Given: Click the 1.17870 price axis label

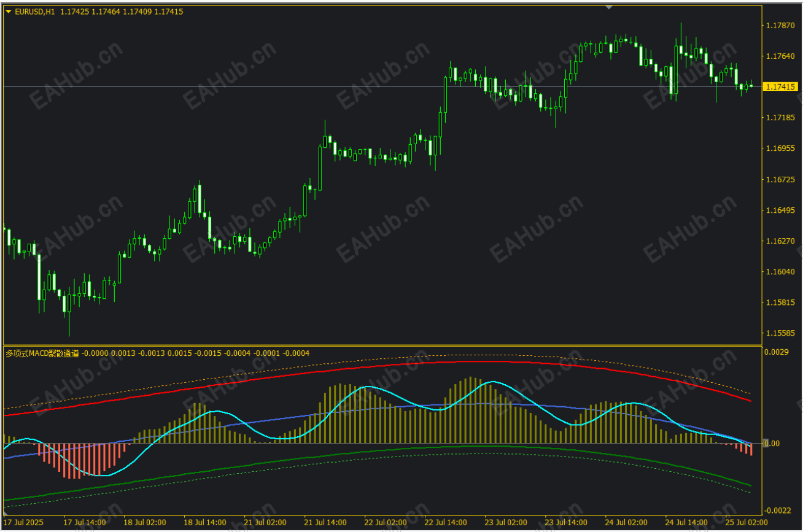Looking at the screenshot, I should [780, 25].
